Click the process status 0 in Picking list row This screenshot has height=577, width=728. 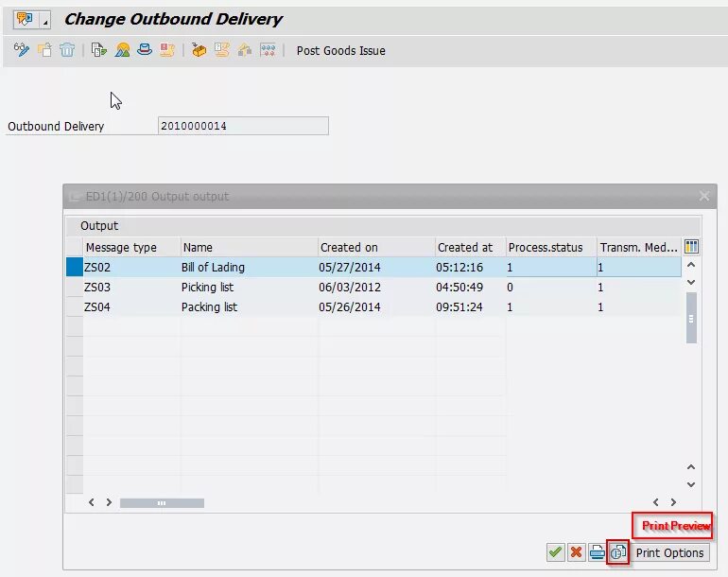click(x=510, y=288)
